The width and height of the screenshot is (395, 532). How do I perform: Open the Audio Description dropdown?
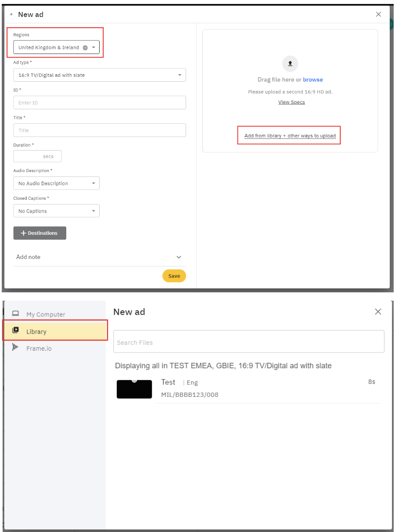pyautogui.click(x=56, y=183)
